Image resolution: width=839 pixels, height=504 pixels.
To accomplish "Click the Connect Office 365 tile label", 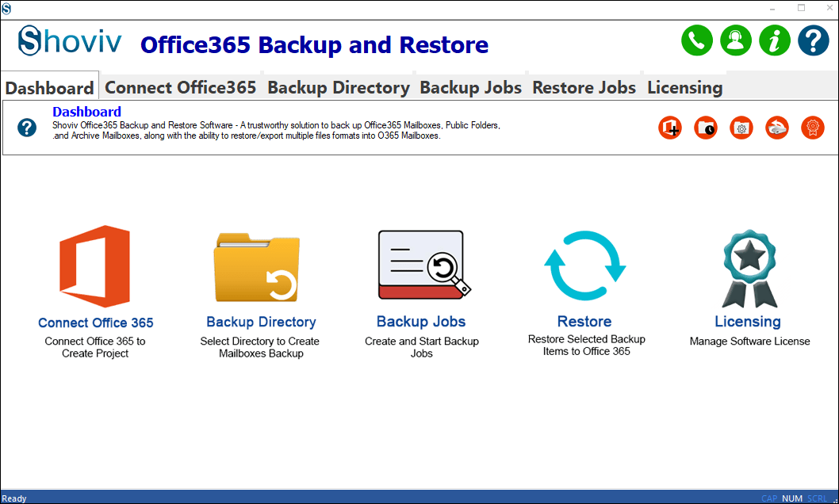I will point(96,323).
